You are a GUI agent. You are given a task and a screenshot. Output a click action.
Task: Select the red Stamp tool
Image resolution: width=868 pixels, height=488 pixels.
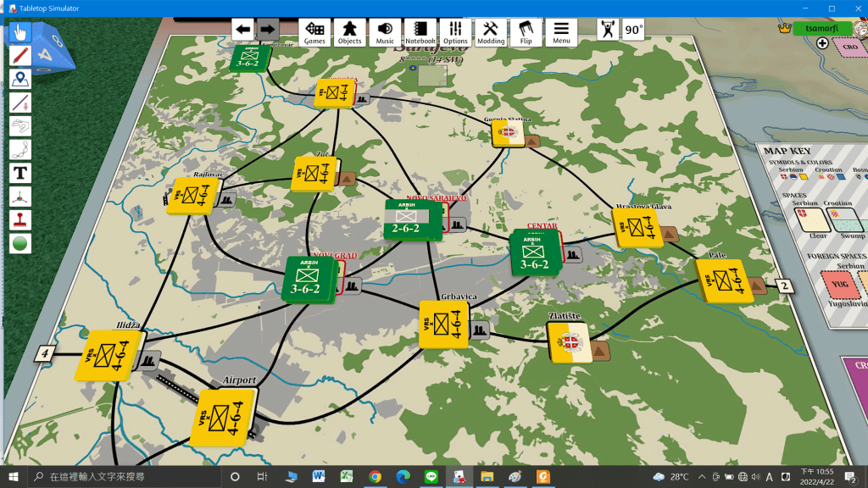[x=20, y=219]
